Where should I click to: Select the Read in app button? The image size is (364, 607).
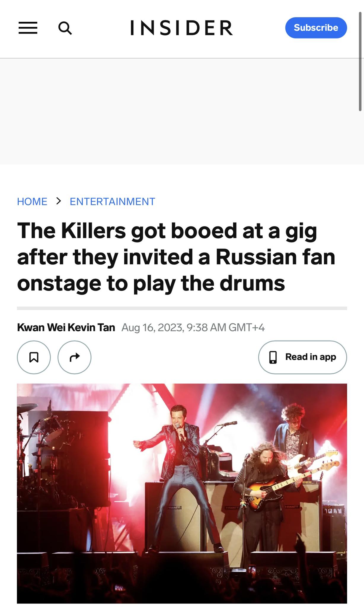pyautogui.click(x=303, y=357)
